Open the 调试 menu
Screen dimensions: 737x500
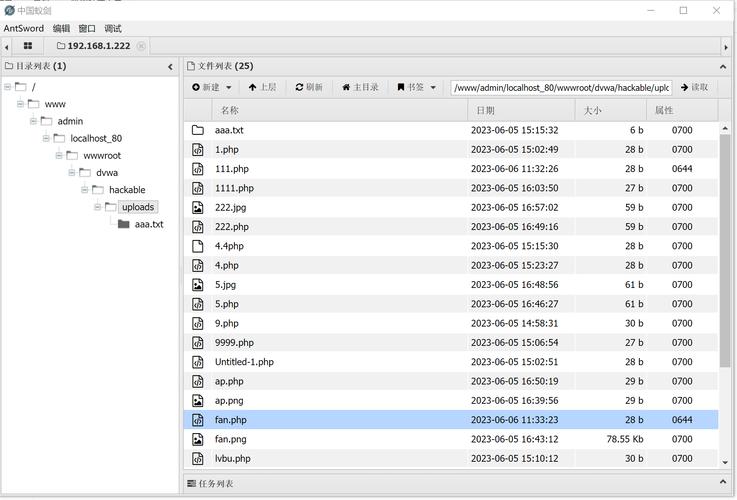[113, 28]
